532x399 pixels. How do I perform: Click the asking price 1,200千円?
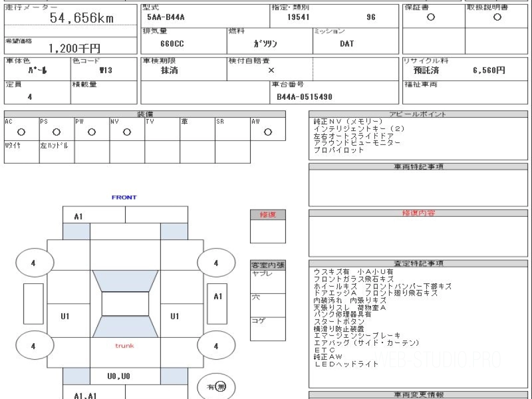click(x=74, y=48)
